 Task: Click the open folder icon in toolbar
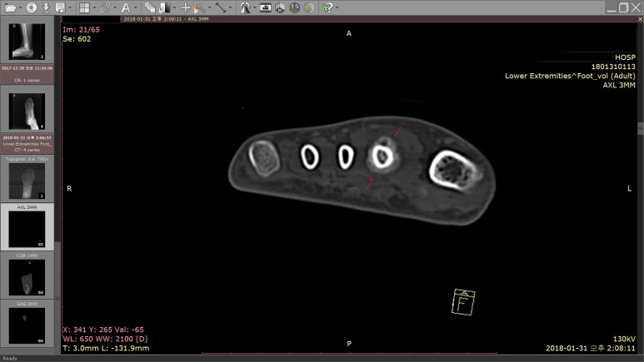(9, 7)
